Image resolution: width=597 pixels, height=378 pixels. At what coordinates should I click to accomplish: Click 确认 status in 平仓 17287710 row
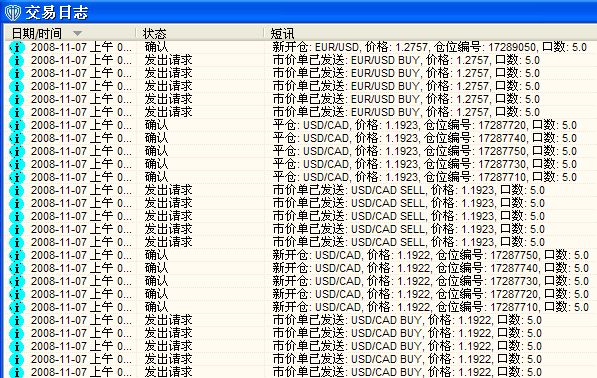(x=156, y=177)
